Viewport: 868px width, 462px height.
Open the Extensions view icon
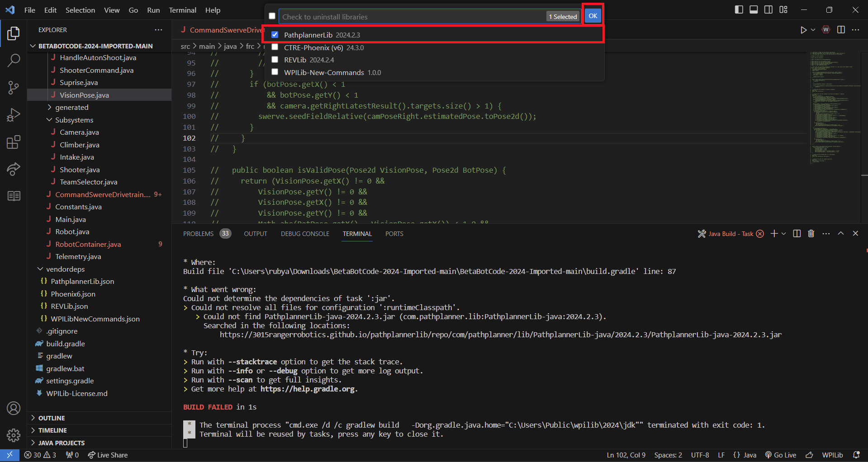[x=14, y=142]
